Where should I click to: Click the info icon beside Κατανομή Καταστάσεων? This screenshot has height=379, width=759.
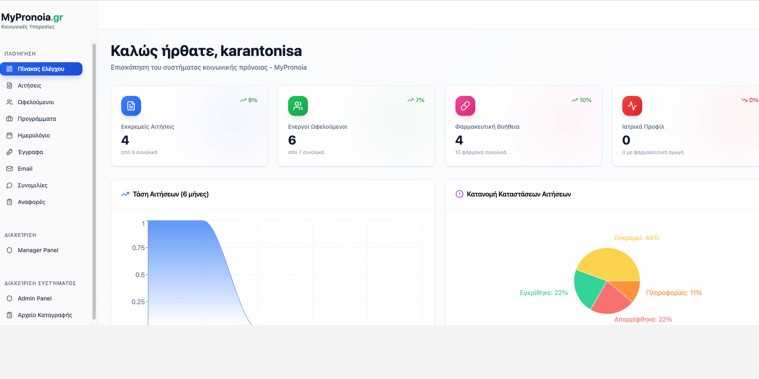[459, 194]
